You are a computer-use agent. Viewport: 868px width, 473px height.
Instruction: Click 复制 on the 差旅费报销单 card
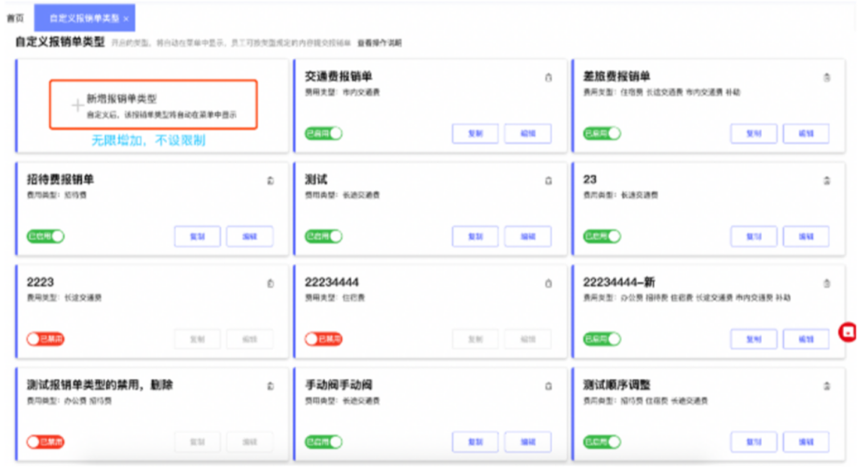coord(754,133)
